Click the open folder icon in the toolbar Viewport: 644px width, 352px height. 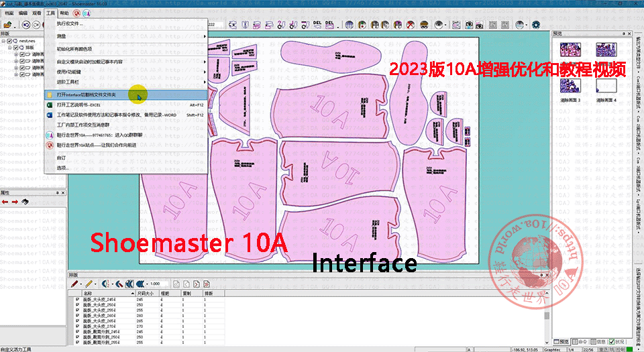(x=7, y=25)
